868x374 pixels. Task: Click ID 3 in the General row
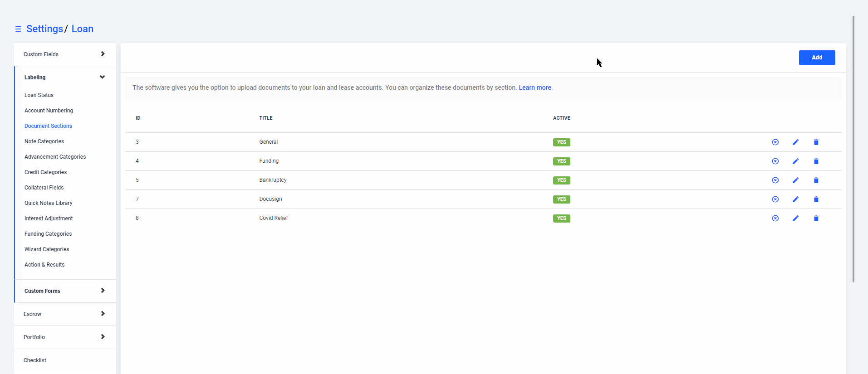coord(137,142)
